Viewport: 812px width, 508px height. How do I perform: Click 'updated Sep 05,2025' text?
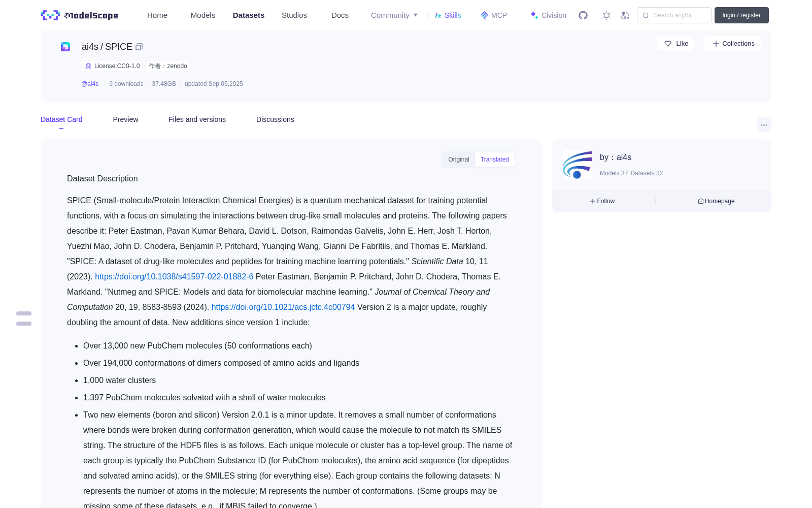click(214, 84)
